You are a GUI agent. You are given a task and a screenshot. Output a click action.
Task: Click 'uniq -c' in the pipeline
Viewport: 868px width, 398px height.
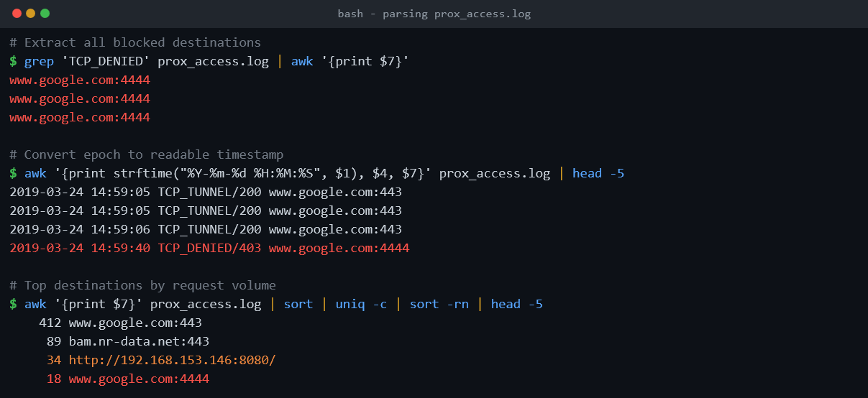(x=361, y=304)
